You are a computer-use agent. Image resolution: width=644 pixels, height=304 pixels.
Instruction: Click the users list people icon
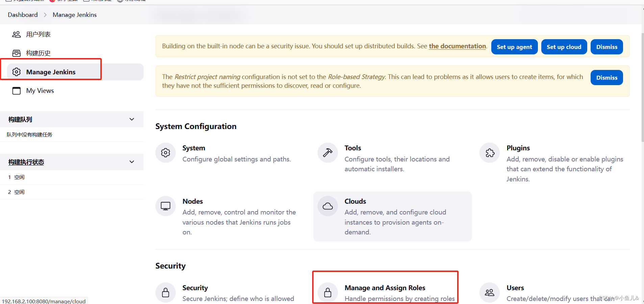pyautogui.click(x=16, y=34)
